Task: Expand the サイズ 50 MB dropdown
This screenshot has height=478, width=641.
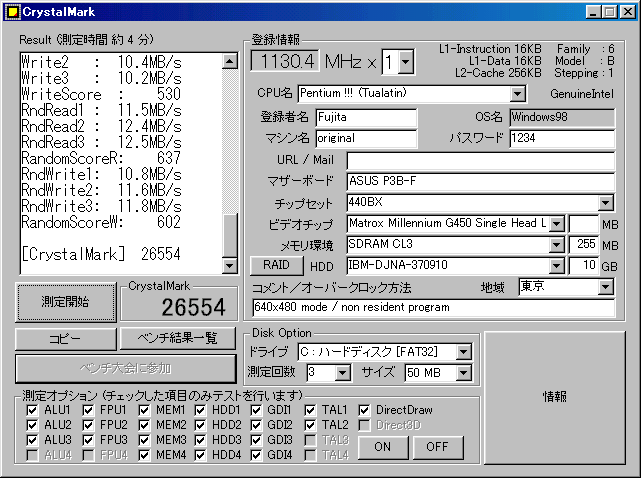Action: [464, 373]
